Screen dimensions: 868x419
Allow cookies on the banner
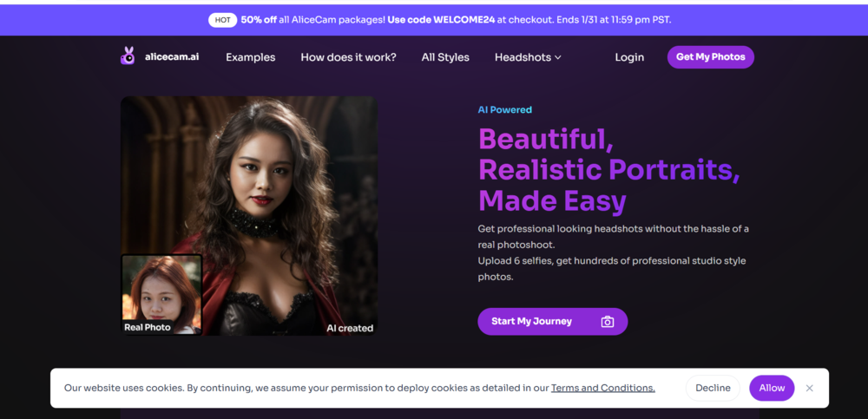coord(772,388)
